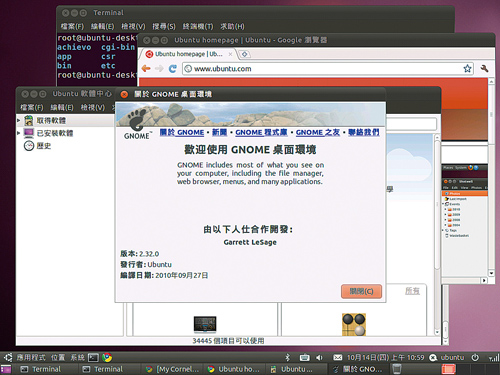500x375 pixels.
Task: Expand the 取得軟體 tree arrow
Action: (x=19, y=120)
